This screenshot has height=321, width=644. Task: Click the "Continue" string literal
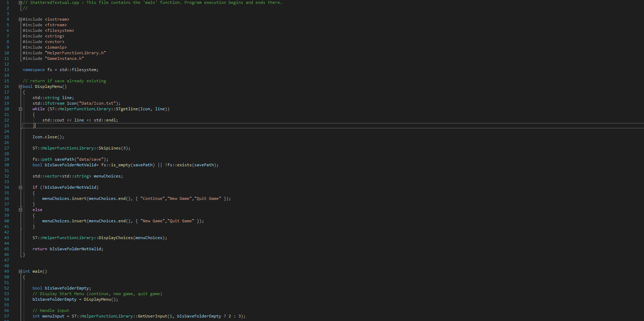153,198
